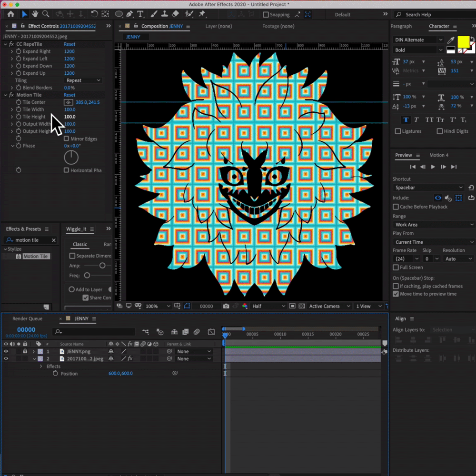Select the Zoom magnifier tool
This screenshot has height=476, width=476.
[46, 14]
